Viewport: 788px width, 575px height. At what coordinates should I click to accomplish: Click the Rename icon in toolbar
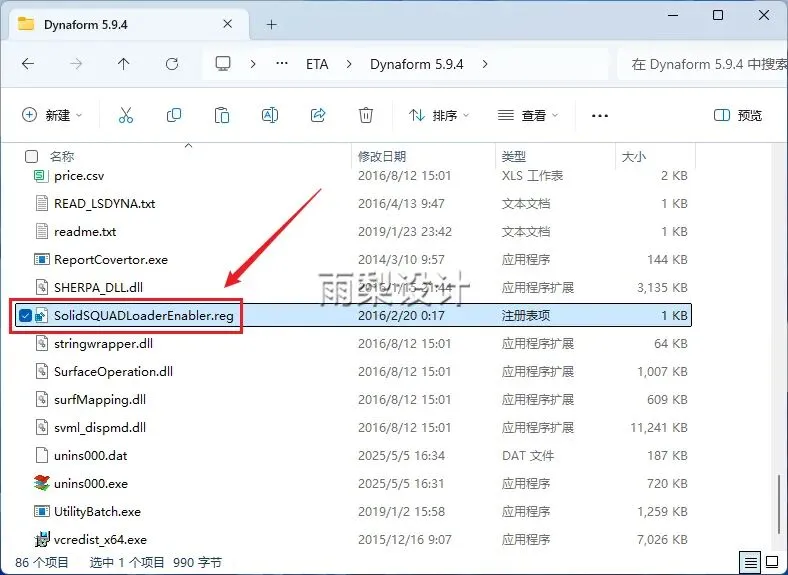pos(270,116)
